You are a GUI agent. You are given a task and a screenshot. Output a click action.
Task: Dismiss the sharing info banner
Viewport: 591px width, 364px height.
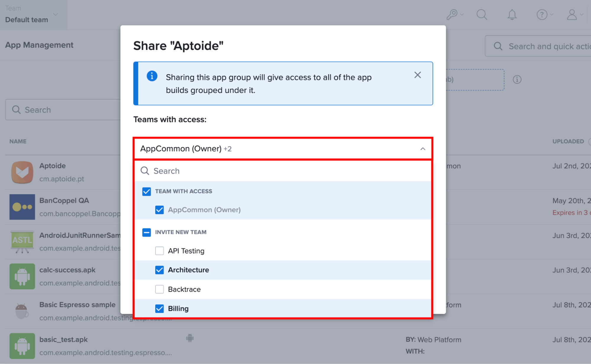click(x=417, y=75)
